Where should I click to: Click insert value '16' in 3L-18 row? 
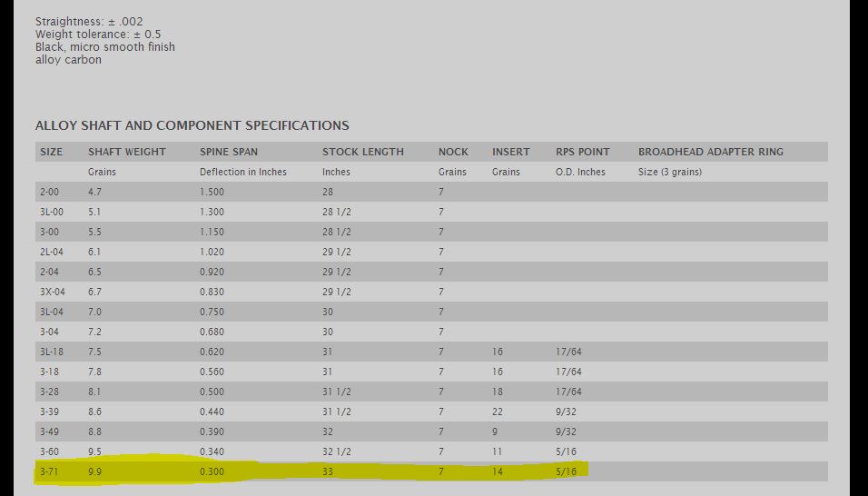point(498,352)
